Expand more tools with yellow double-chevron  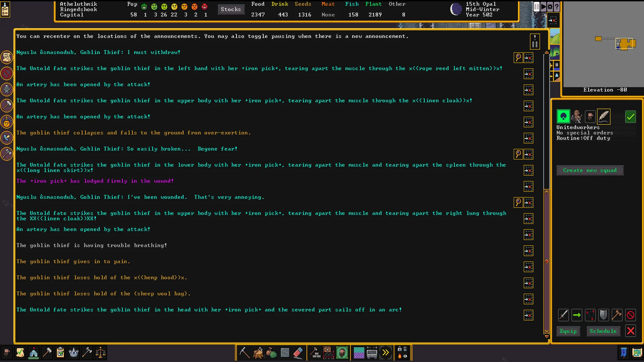click(385, 353)
